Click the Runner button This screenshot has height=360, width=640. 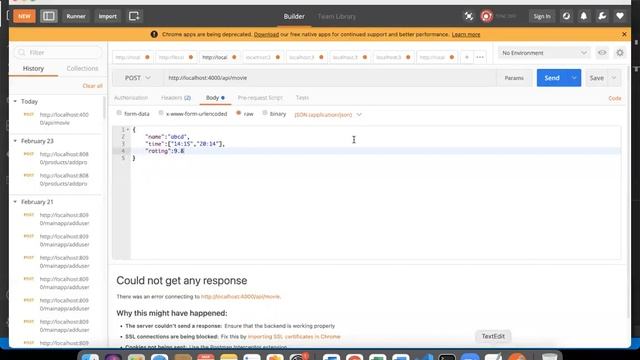(x=76, y=16)
